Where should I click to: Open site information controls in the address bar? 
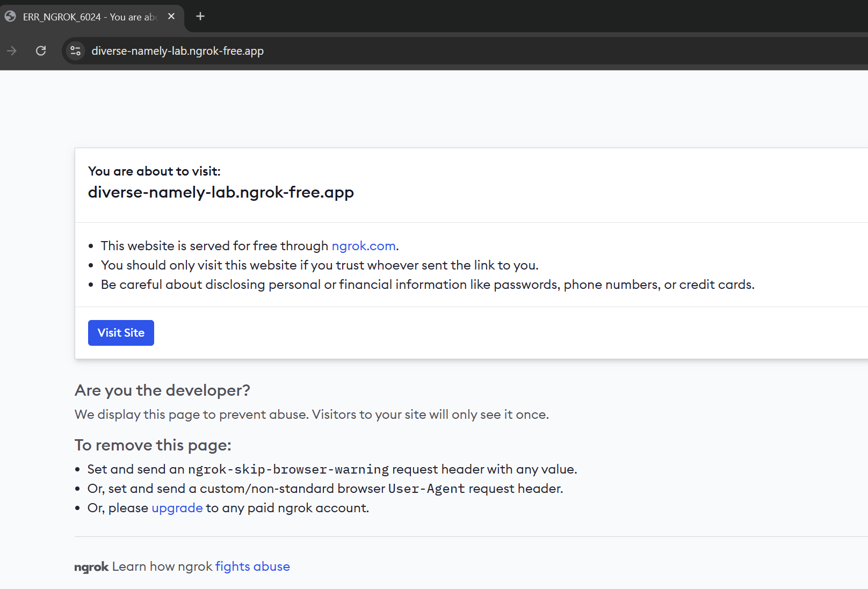tap(75, 50)
